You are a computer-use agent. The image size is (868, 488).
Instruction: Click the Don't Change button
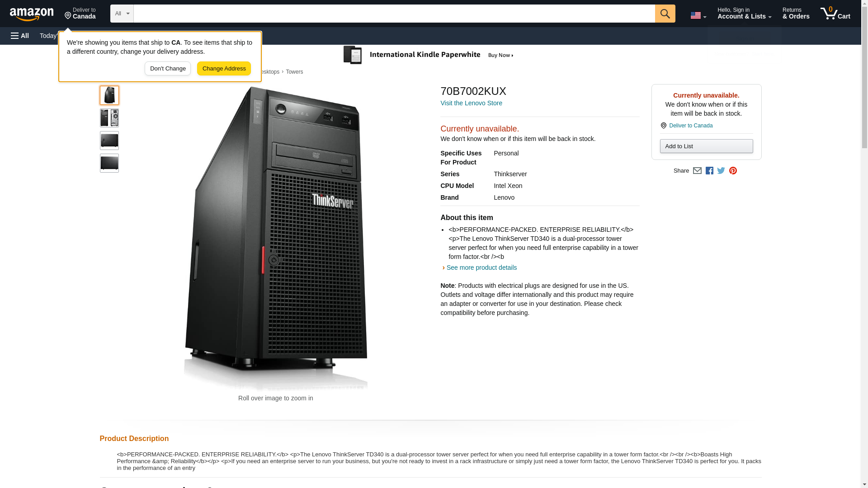[x=168, y=69]
